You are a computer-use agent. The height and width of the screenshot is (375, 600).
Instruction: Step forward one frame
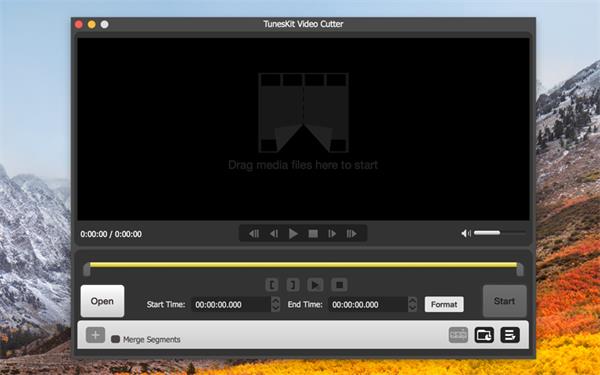pyautogui.click(x=332, y=233)
